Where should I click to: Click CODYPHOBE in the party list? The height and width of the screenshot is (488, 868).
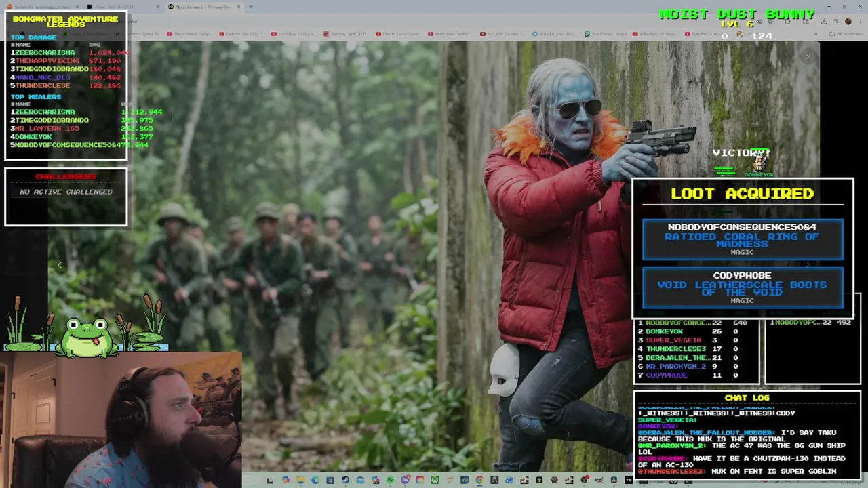click(x=667, y=375)
